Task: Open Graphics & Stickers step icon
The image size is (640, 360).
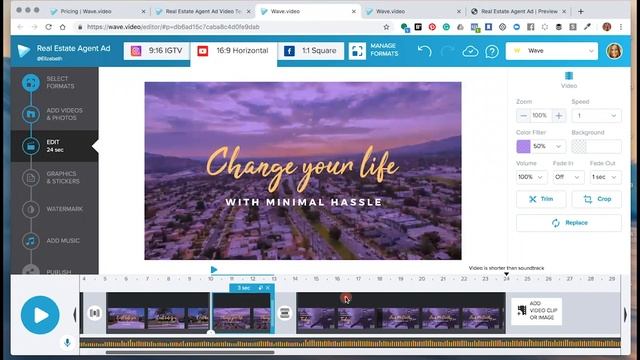Action: click(31, 178)
